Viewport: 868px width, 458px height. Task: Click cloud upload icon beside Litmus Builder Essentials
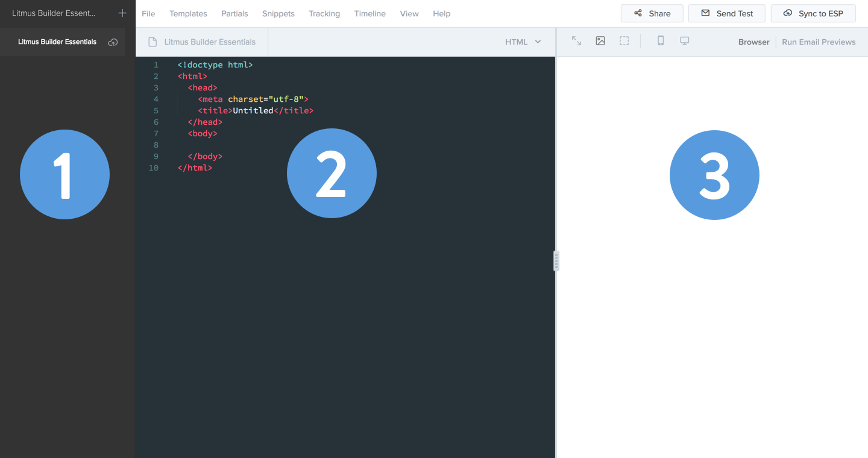(x=113, y=42)
